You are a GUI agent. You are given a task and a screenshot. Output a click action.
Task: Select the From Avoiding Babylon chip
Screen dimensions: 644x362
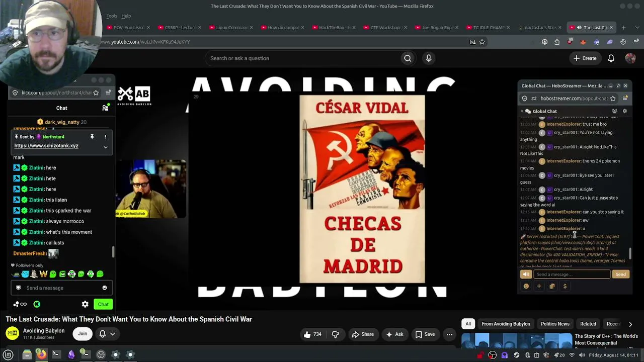[506, 324]
